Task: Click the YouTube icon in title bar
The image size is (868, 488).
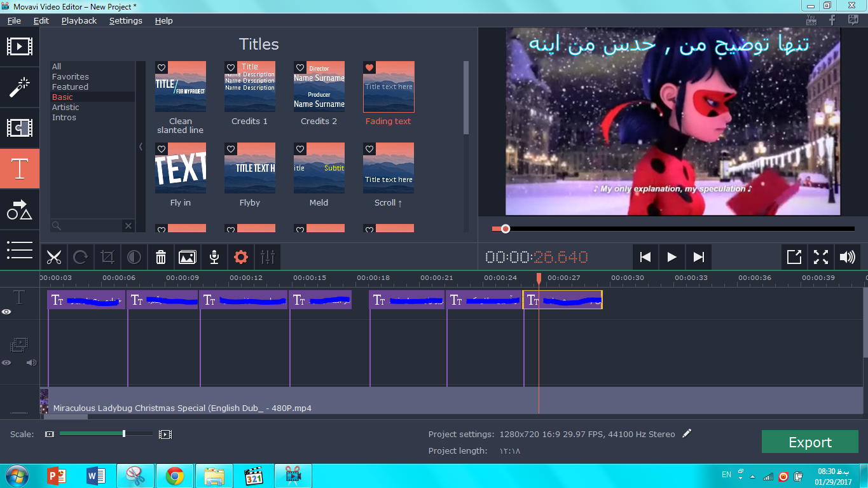Action: coord(810,20)
